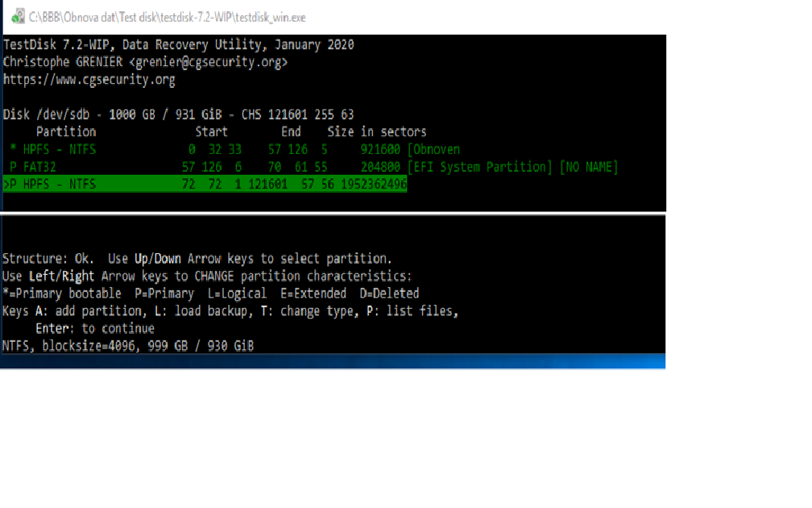
Task: Click 'Enter: to continue' hint
Action: tap(95, 329)
